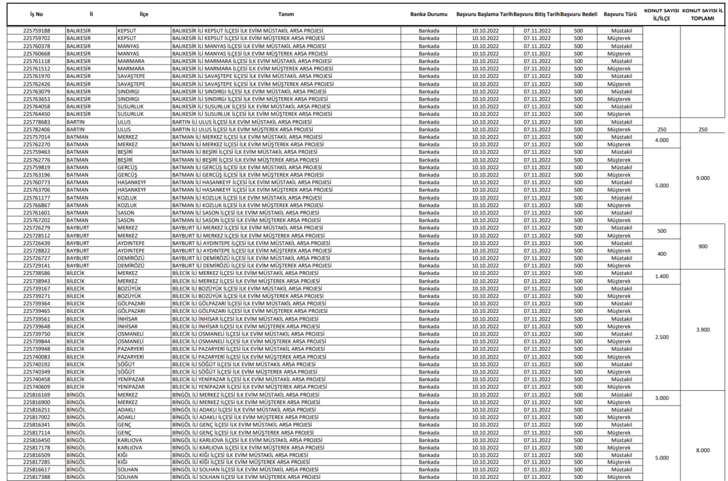Click the 8.000 Bingöl province total
The width and height of the screenshot is (728, 481).
(703, 450)
